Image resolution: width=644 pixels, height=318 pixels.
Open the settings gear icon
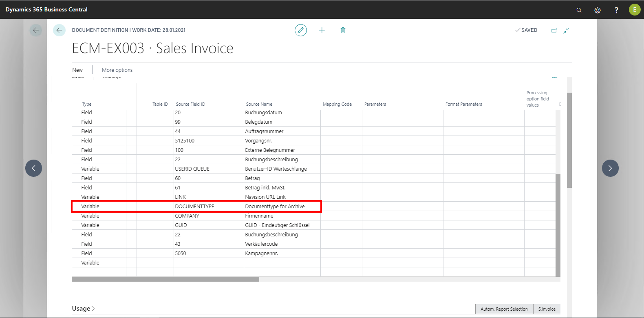(x=598, y=10)
